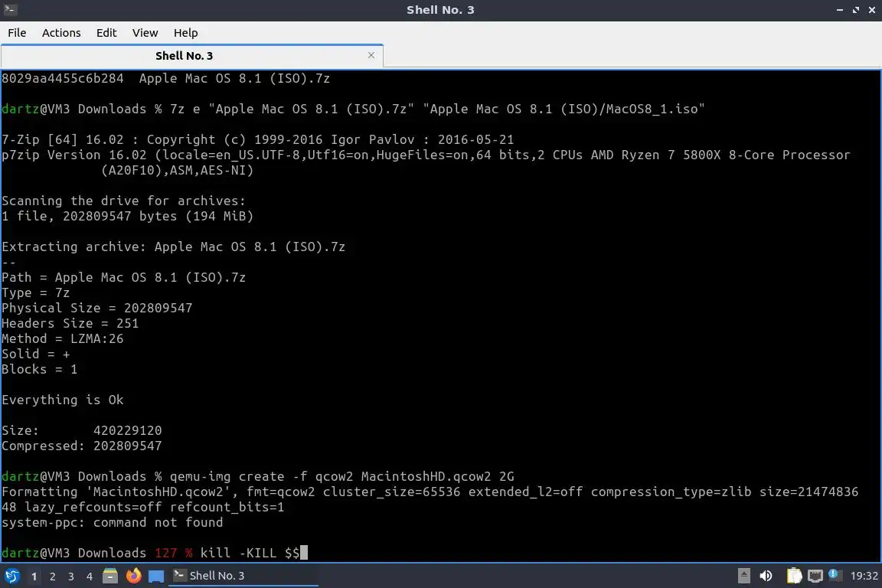Open the LXQt application menu
The width and height of the screenshot is (882, 588).
11,576
